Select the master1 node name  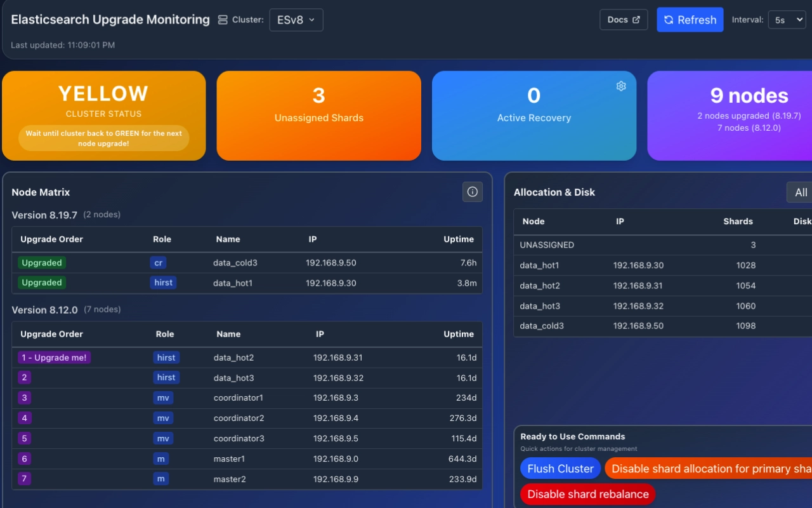[229, 460]
